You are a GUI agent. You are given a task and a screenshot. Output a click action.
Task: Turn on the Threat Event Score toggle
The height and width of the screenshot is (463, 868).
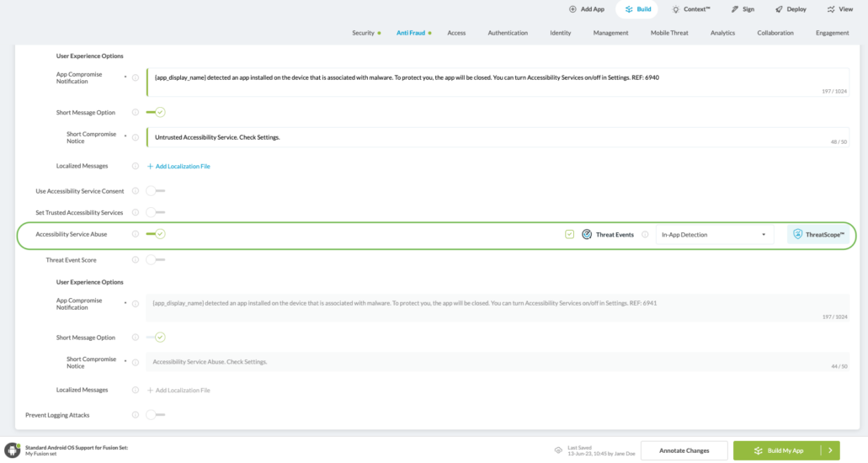(x=155, y=260)
